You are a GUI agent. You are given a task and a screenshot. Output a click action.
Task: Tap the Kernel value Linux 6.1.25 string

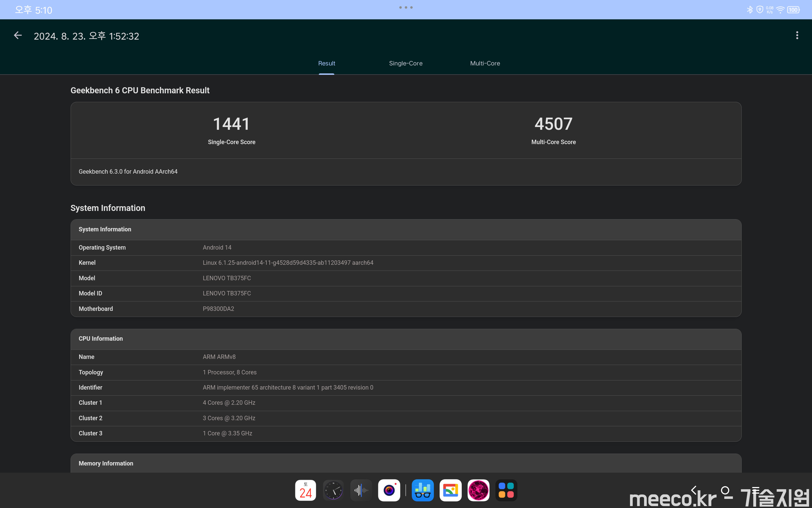[288, 263]
